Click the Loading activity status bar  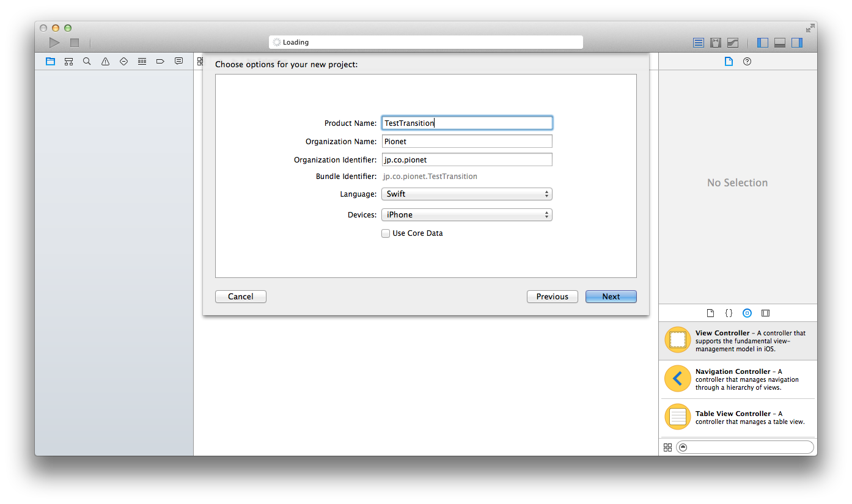(x=426, y=42)
